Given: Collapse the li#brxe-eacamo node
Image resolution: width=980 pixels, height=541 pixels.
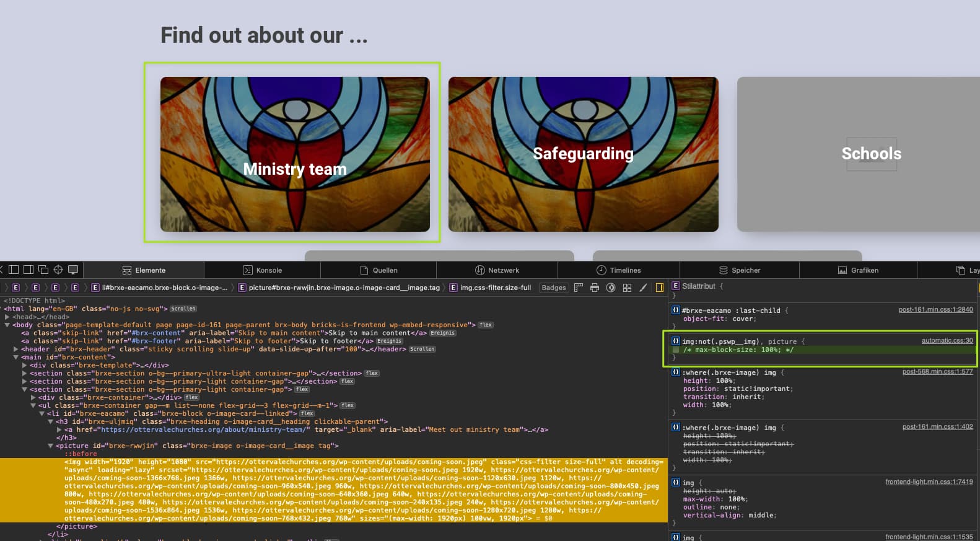Looking at the screenshot, I should [x=42, y=413].
